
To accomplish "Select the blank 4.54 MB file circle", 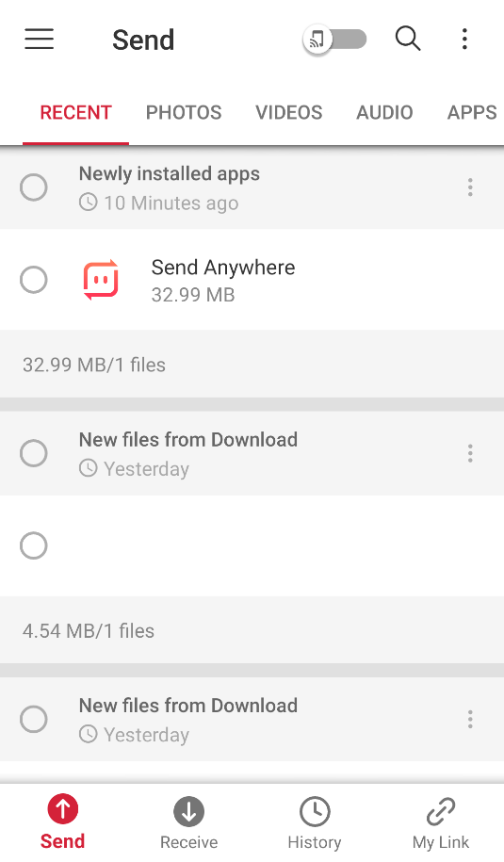I will coord(34,545).
